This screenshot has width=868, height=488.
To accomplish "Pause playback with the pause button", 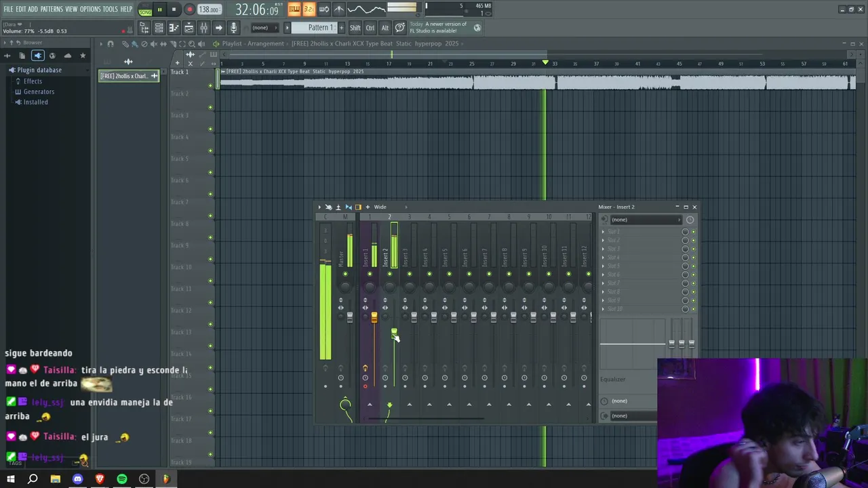I will pos(159,9).
